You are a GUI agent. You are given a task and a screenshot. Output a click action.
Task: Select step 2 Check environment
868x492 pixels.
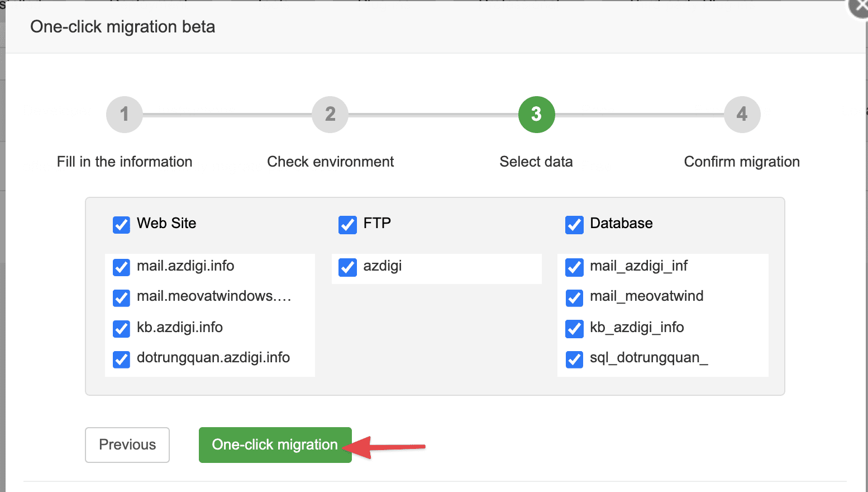coord(330,114)
